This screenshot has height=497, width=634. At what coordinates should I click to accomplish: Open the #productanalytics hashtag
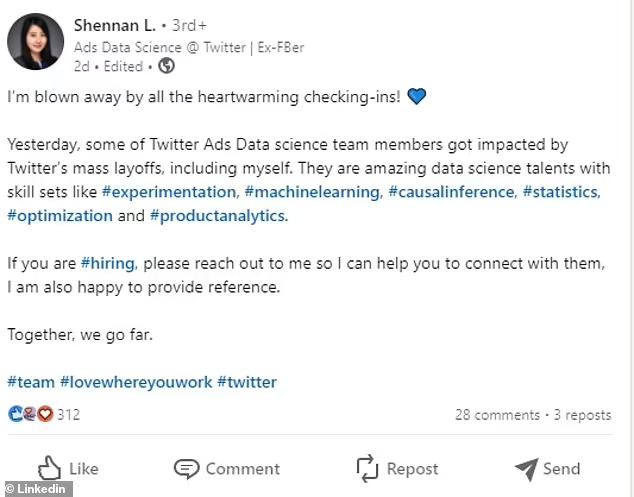coord(218,215)
